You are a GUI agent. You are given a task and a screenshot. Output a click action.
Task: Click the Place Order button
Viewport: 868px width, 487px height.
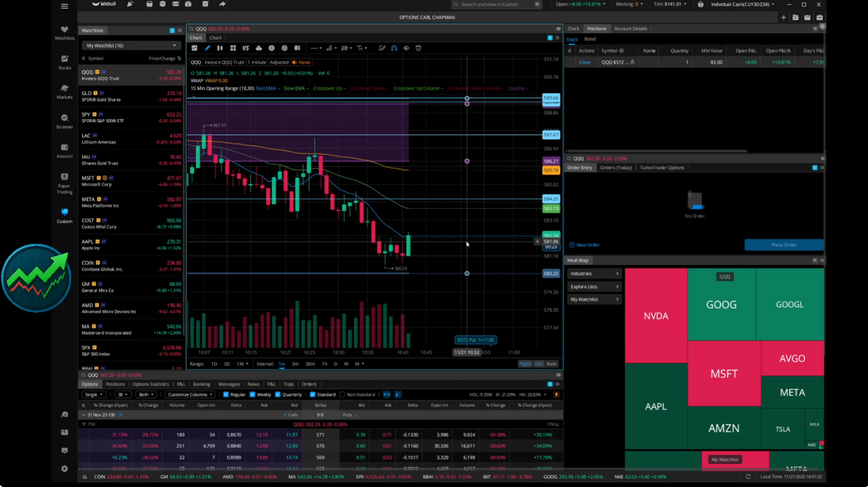coord(783,245)
